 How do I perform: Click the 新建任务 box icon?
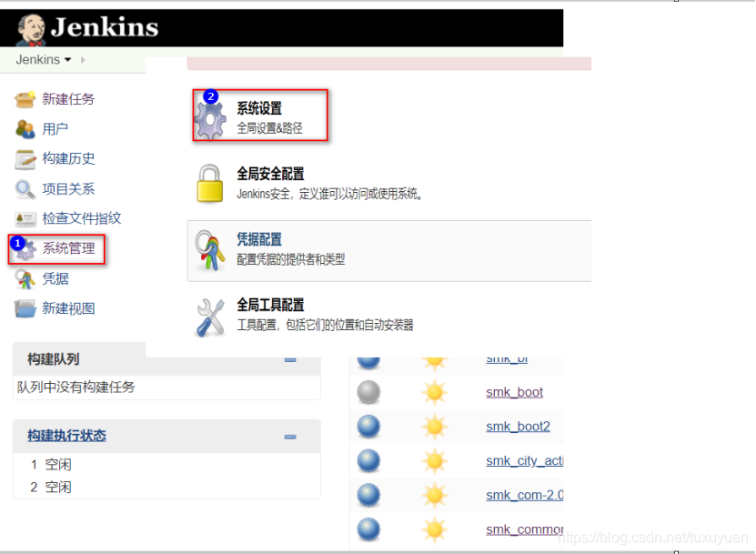pyautogui.click(x=25, y=99)
